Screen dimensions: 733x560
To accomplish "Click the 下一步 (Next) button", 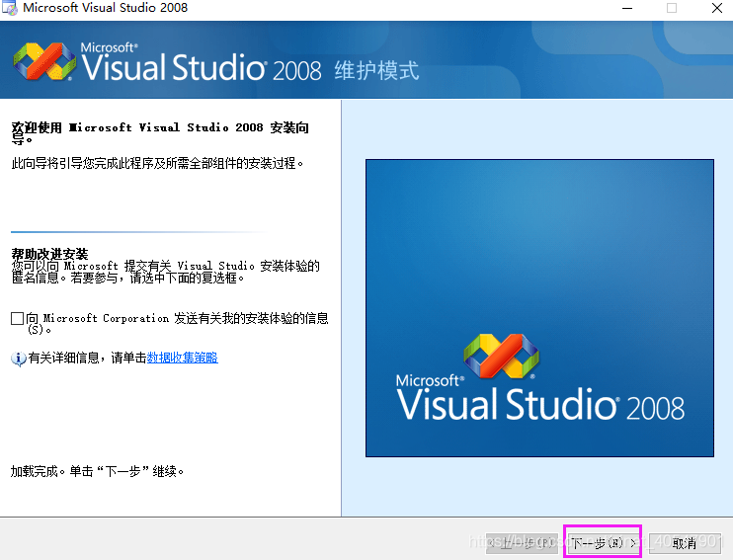I will (x=603, y=542).
